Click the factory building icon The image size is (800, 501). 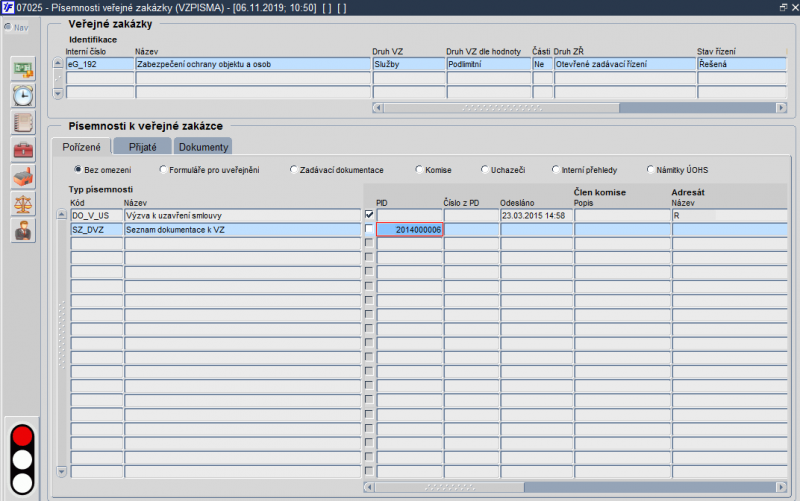pos(23,177)
